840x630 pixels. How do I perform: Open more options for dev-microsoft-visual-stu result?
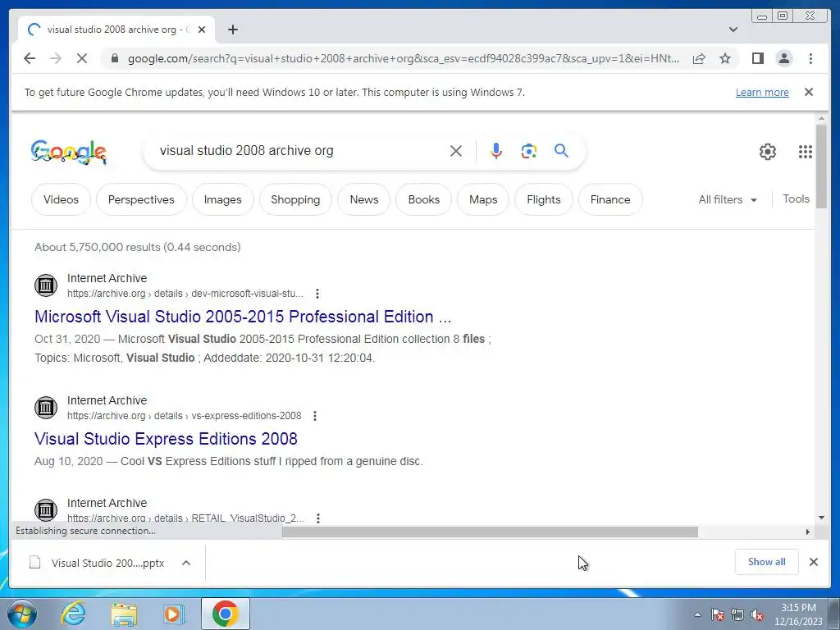[x=317, y=294]
